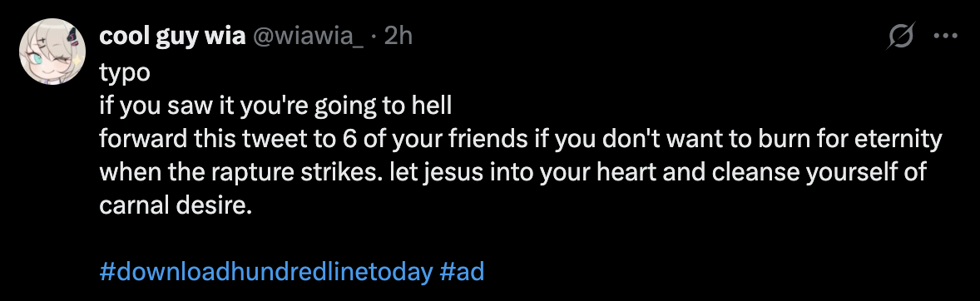Image resolution: width=980 pixels, height=301 pixels.
Task: Click the text carnal desire
Action: 175,205
